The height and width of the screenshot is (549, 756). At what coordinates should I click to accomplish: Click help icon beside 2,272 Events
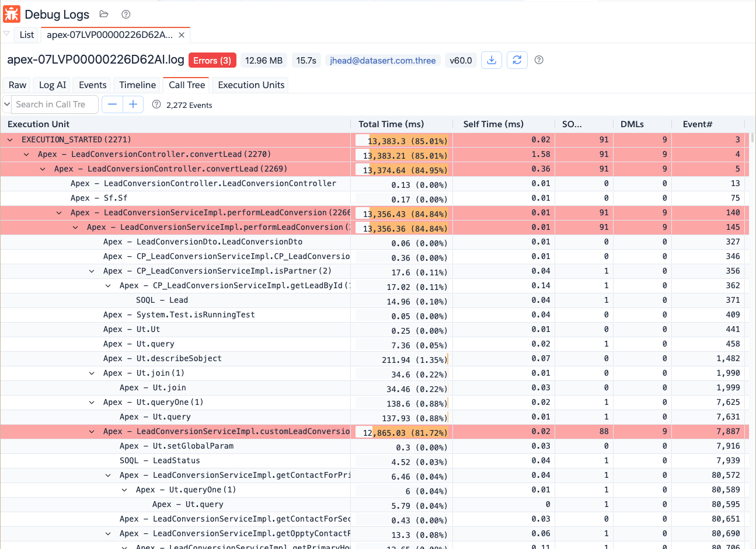click(156, 104)
